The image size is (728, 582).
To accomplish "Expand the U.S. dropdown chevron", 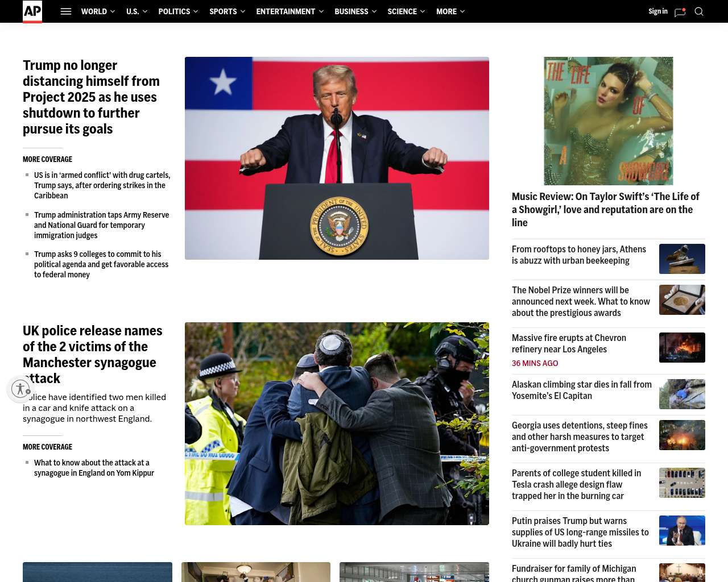I will (144, 11).
